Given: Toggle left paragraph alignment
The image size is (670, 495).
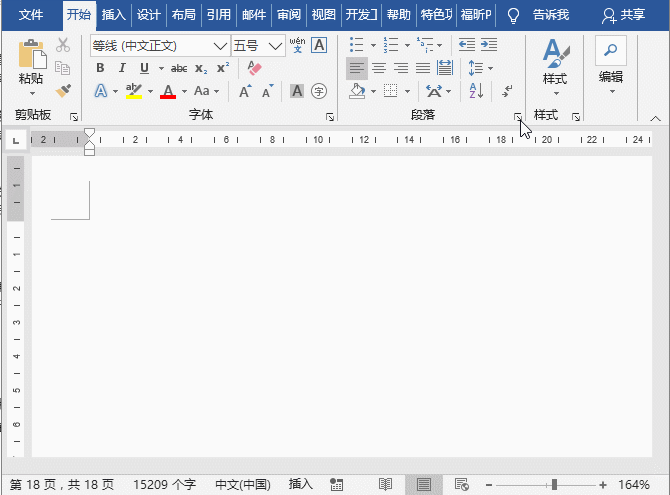Looking at the screenshot, I should 357,68.
